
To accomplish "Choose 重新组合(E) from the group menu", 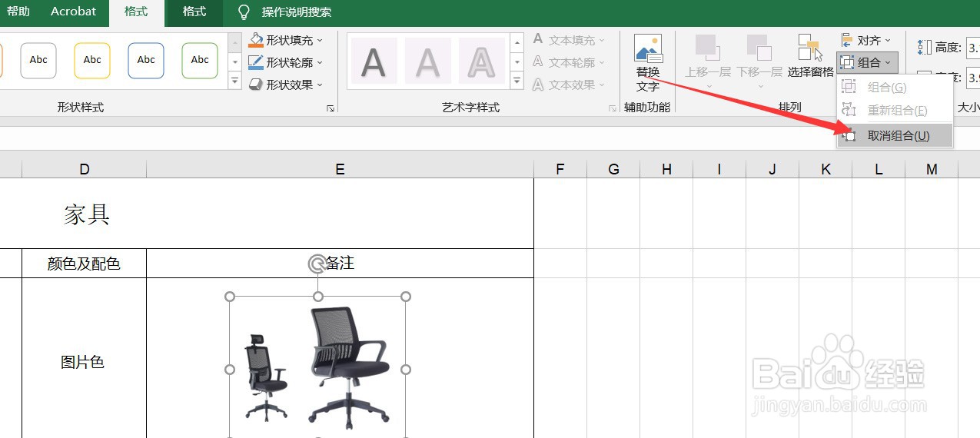I will point(895,111).
